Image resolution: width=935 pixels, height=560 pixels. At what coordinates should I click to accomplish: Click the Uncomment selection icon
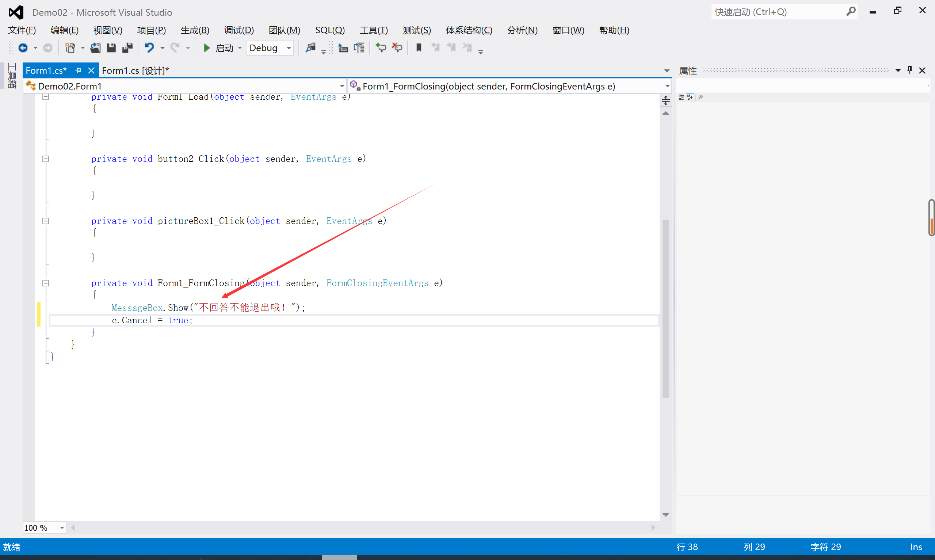[x=397, y=48]
